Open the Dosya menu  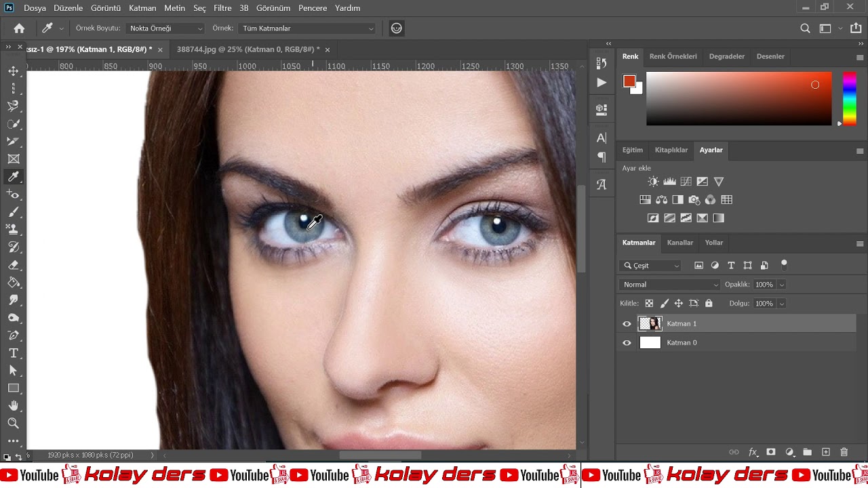[x=35, y=8]
